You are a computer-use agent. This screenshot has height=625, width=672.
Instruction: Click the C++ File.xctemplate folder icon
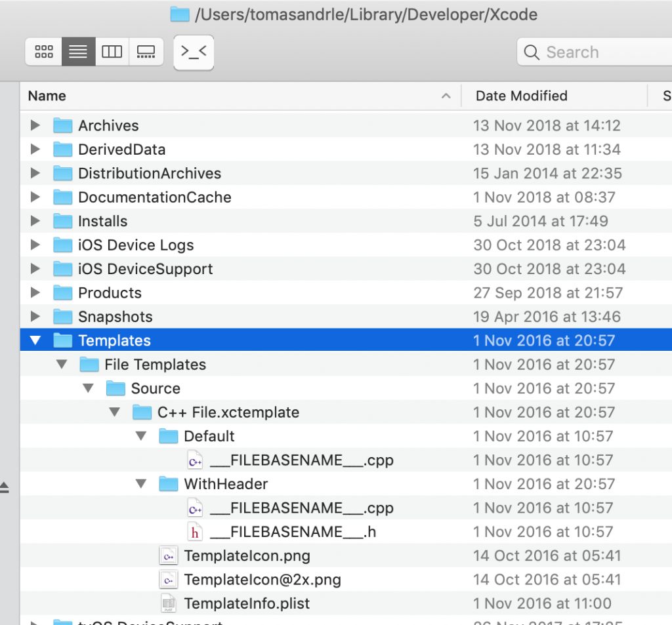[142, 412]
